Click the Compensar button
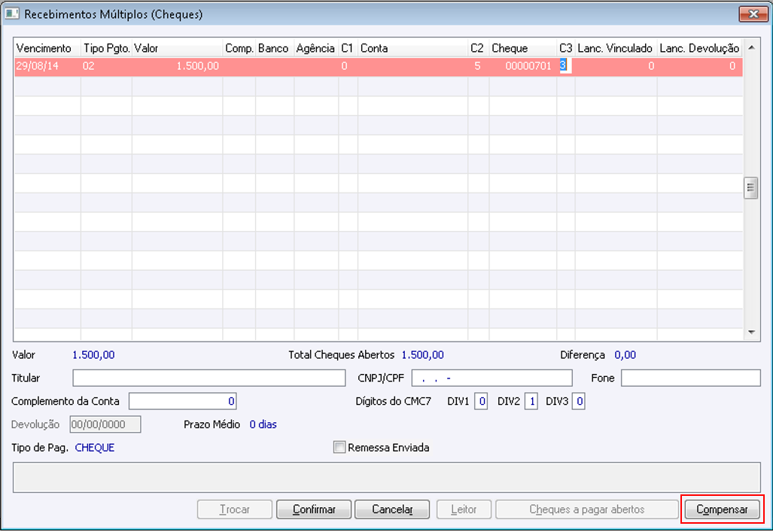Screen dimensions: 773x532 (x=722, y=509)
